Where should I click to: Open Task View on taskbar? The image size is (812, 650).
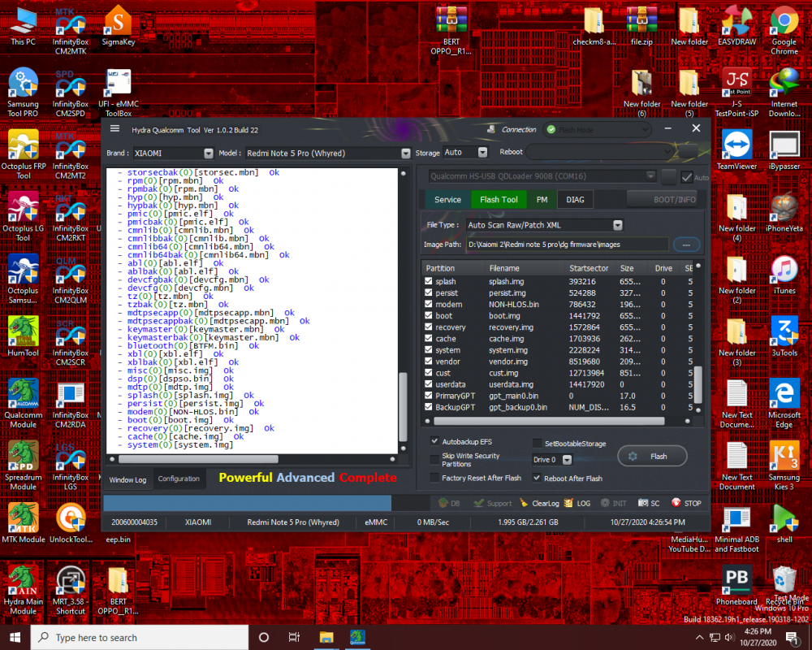click(x=294, y=637)
